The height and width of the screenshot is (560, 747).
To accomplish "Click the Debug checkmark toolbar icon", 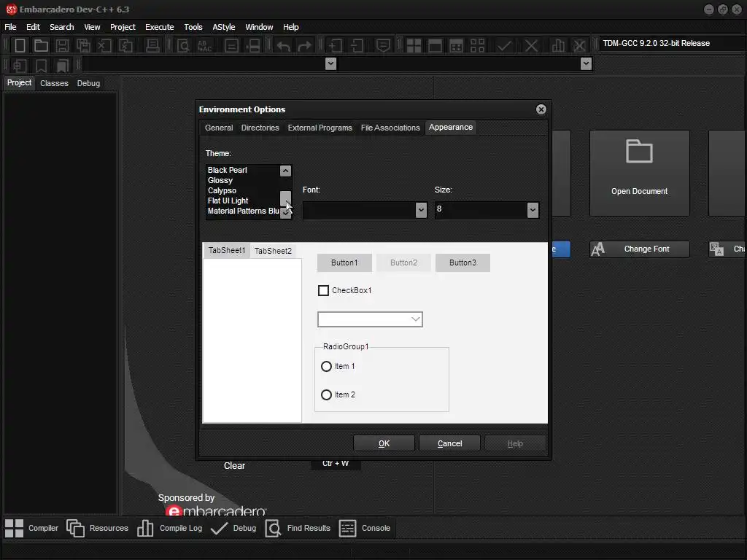I will [x=505, y=46].
